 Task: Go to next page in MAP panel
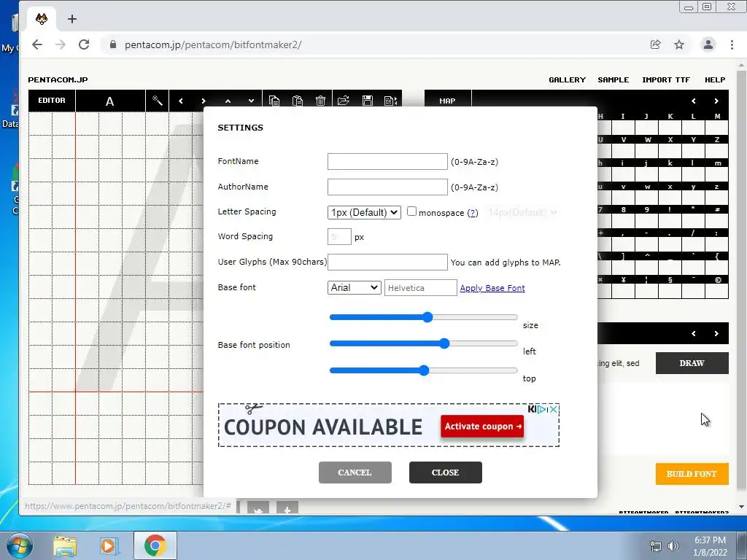pyautogui.click(x=716, y=101)
